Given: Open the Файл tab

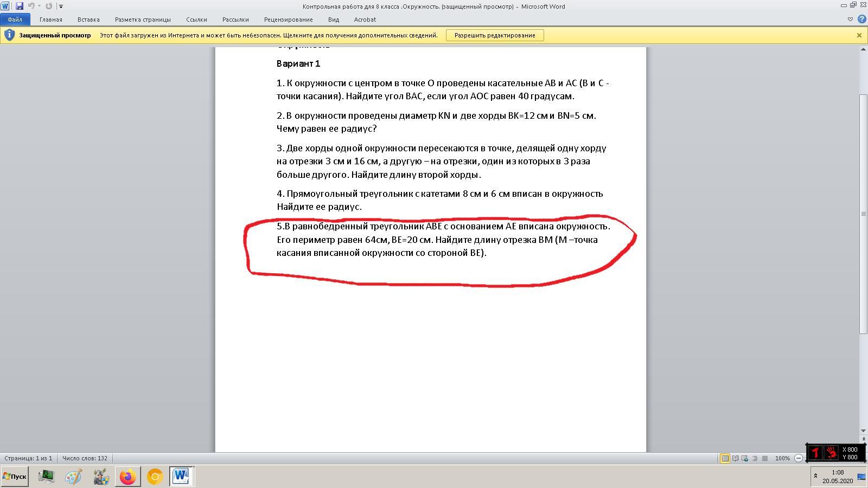Looking at the screenshot, I should pos(15,20).
